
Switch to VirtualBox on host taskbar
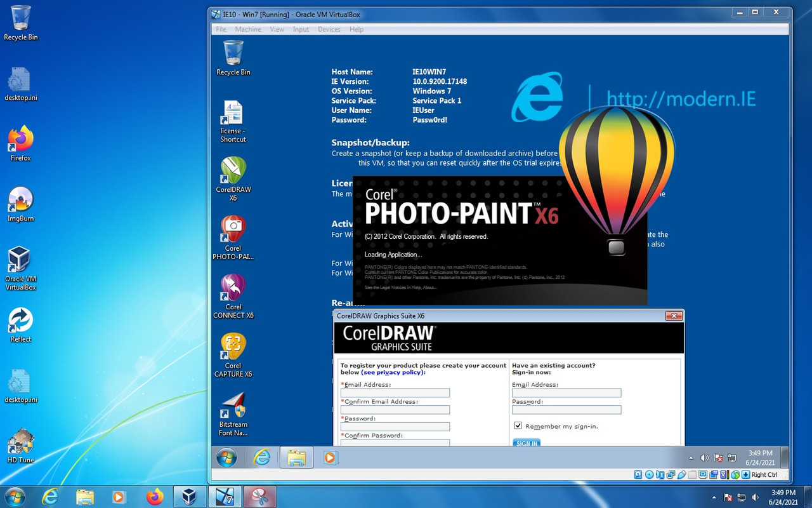[x=188, y=497]
